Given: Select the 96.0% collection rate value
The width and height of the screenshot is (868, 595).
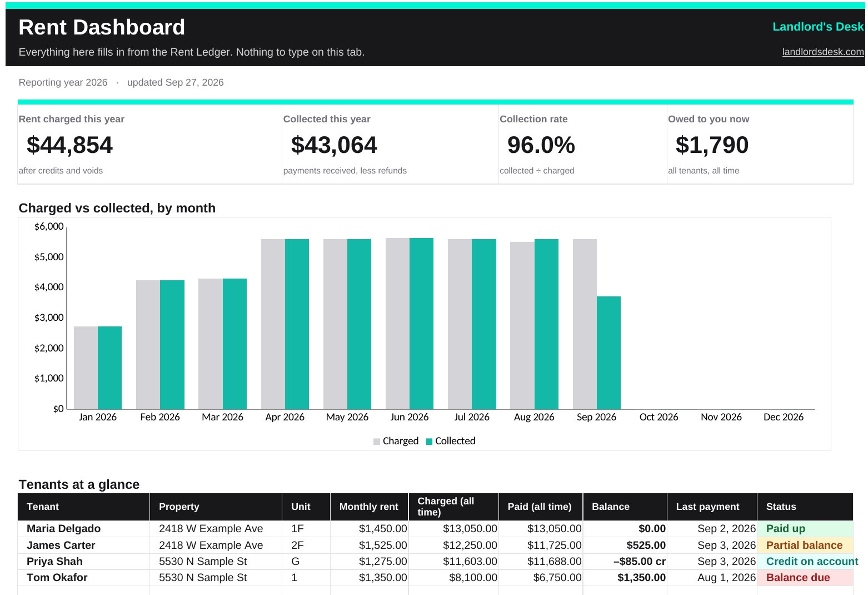Looking at the screenshot, I should point(541,145).
